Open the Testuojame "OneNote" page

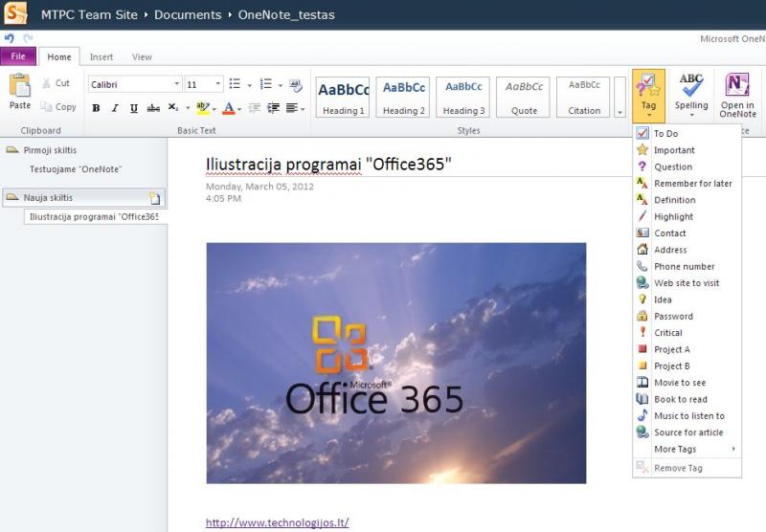click(x=76, y=169)
